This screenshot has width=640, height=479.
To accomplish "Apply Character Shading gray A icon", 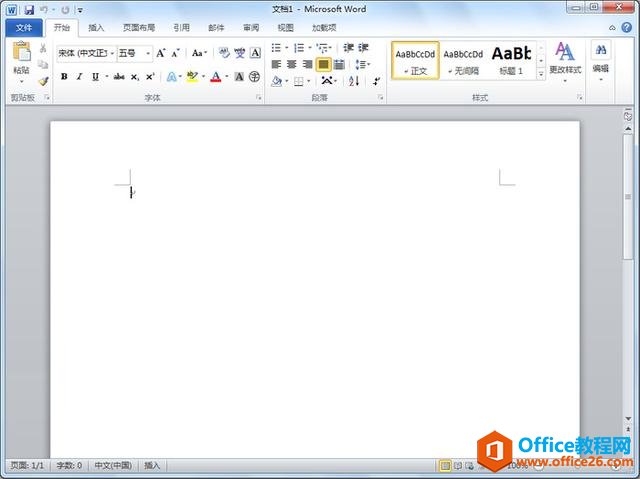I will pos(239,76).
